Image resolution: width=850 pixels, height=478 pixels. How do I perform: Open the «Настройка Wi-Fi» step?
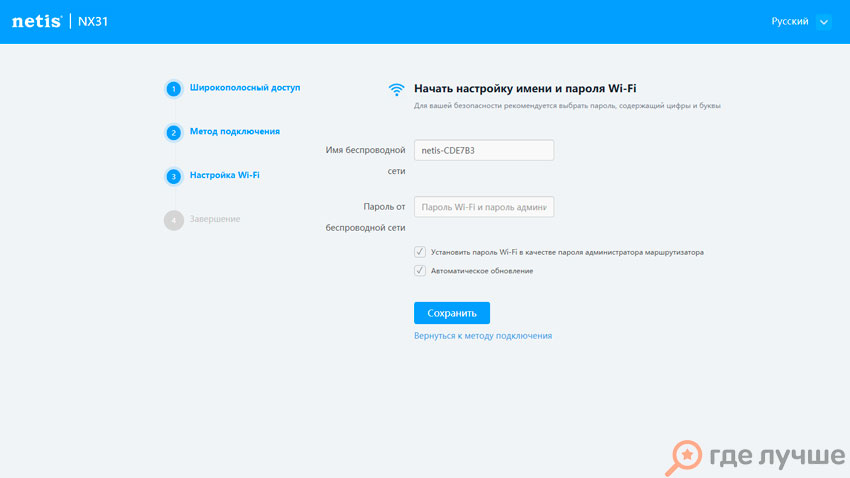click(x=225, y=175)
